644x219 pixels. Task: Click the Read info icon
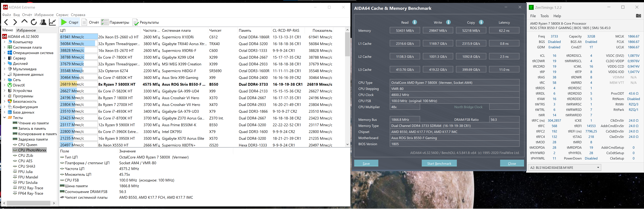(414, 22)
